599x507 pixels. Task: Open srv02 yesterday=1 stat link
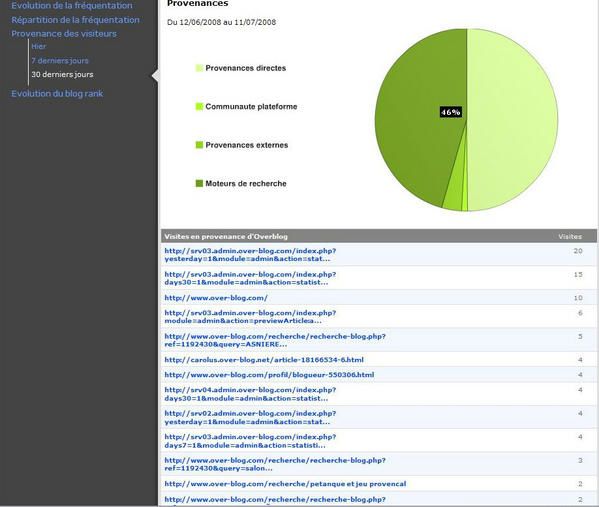tap(250, 418)
